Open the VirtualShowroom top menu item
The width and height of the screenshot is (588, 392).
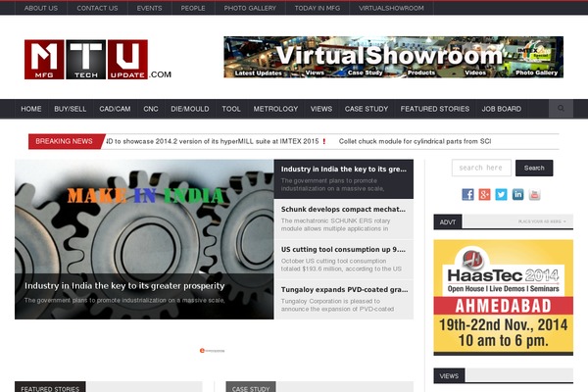[x=391, y=8]
